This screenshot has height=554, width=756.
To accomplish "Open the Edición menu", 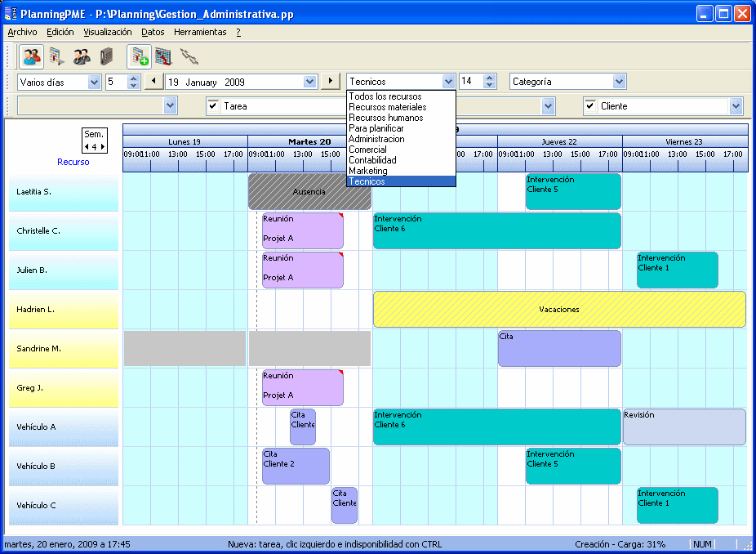I will click(60, 32).
